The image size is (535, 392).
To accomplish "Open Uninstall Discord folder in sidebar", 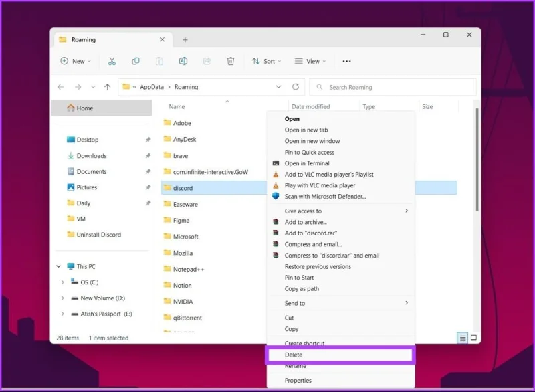I will (99, 235).
